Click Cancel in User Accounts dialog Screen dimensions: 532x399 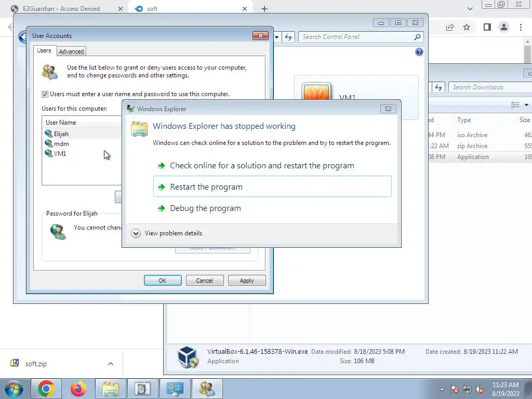(x=205, y=281)
